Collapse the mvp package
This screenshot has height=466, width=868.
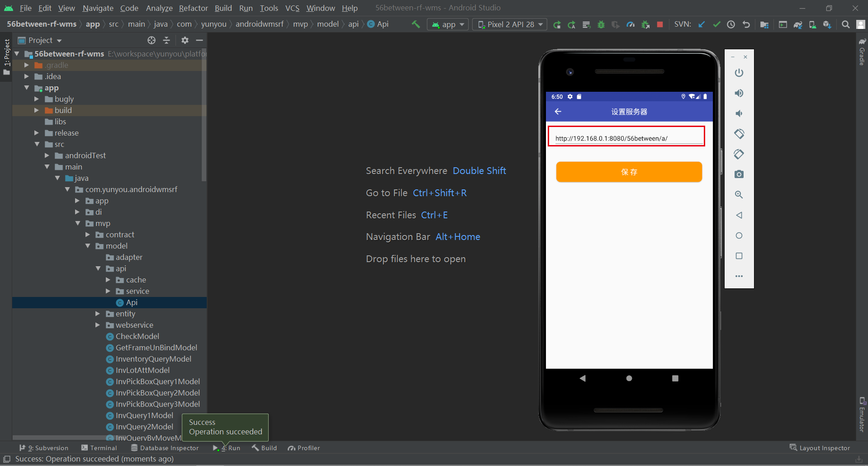pos(78,223)
